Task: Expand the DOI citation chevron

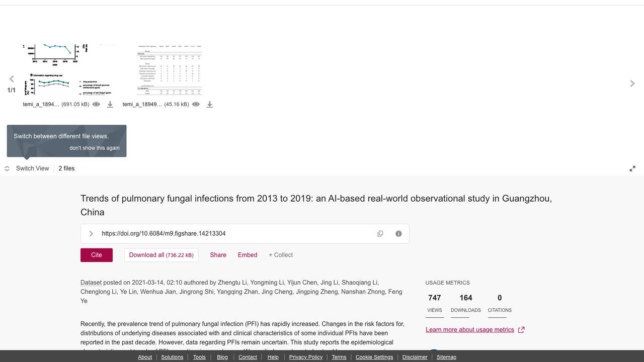Action: pos(91,234)
